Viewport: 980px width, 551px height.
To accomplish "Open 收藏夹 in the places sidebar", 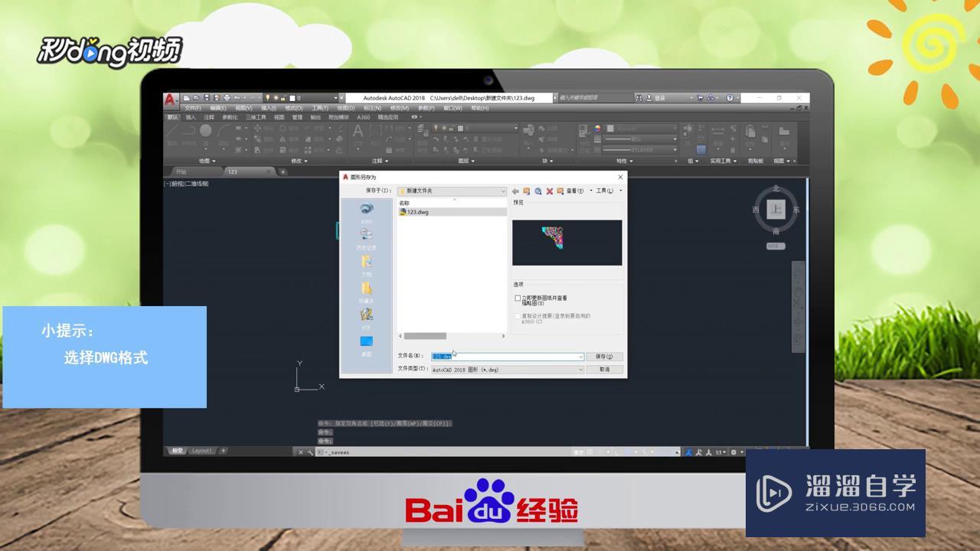I will pyautogui.click(x=366, y=292).
